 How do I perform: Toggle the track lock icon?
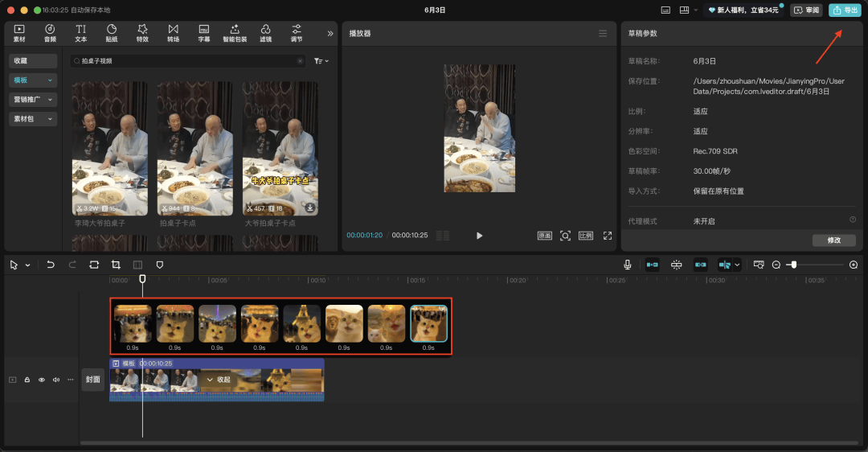click(x=27, y=380)
